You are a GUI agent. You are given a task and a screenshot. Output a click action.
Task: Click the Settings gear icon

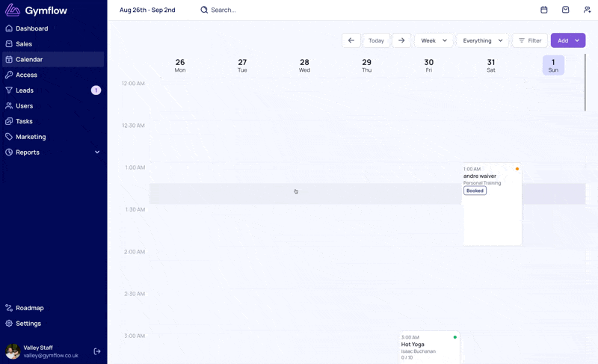(9, 323)
